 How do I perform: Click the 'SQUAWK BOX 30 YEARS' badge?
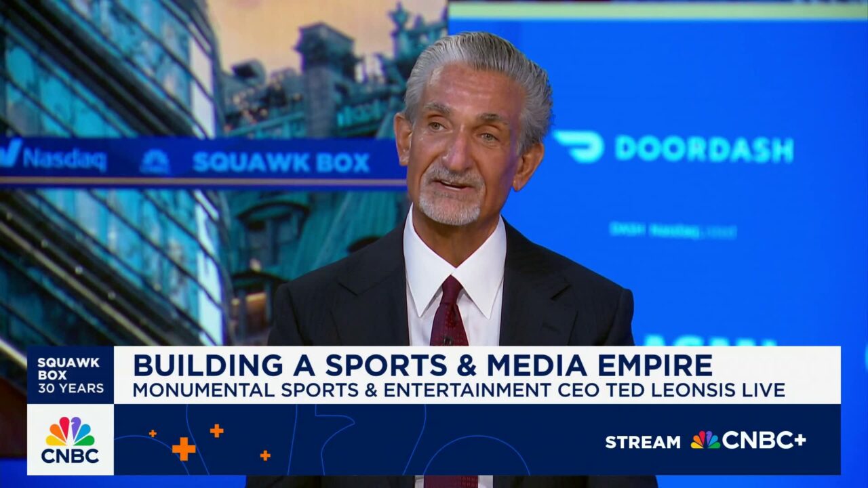point(71,375)
